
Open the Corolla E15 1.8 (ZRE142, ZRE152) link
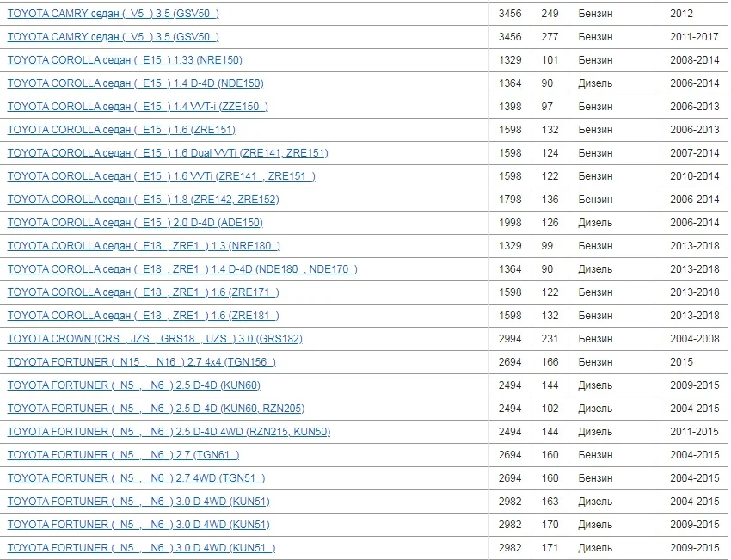pos(143,200)
